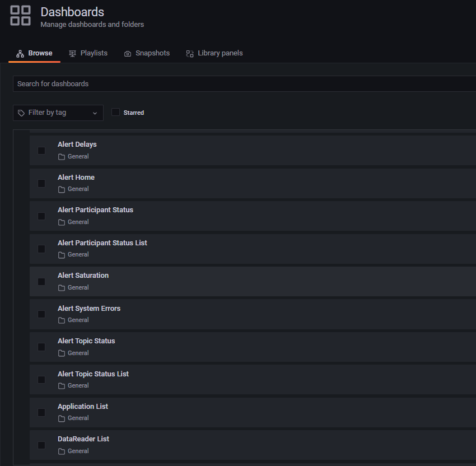Click the tag icon inside Filter by tag
Viewport: 476px width, 466px height.
pyautogui.click(x=21, y=113)
